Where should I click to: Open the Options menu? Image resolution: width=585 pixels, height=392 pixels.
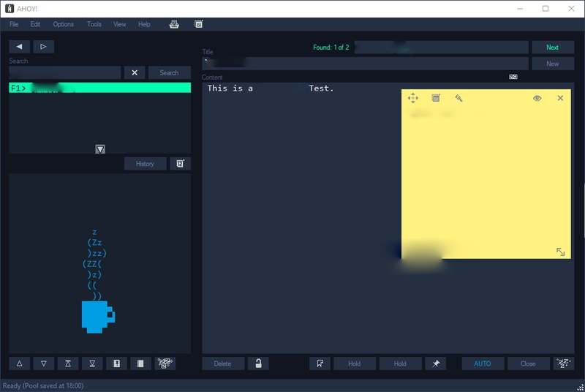click(x=63, y=24)
